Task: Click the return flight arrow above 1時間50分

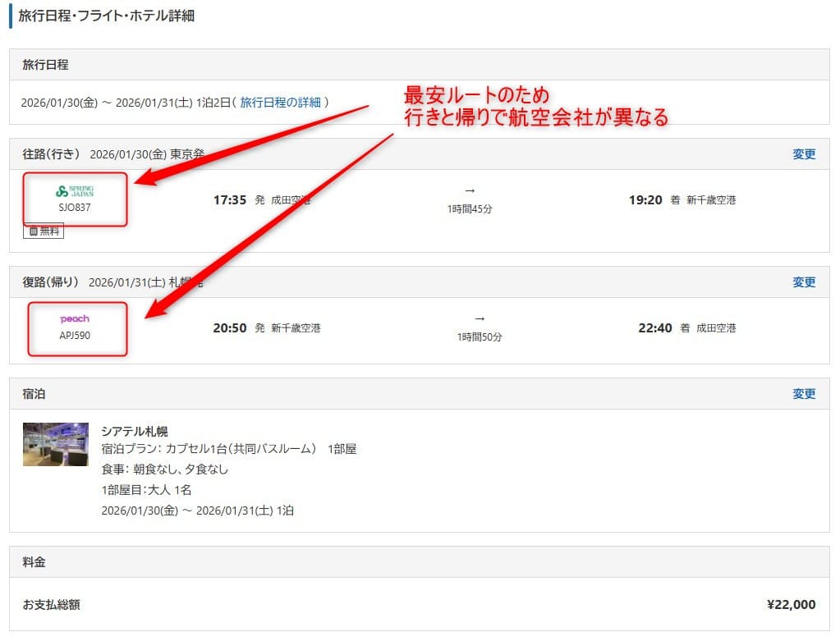Action: tap(480, 318)
